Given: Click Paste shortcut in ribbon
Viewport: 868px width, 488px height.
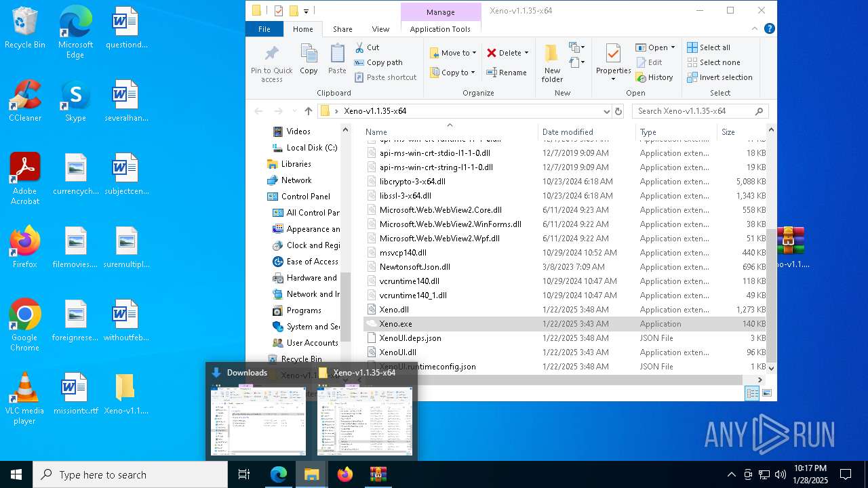Looking at the screenshot, I should point(385,77).
